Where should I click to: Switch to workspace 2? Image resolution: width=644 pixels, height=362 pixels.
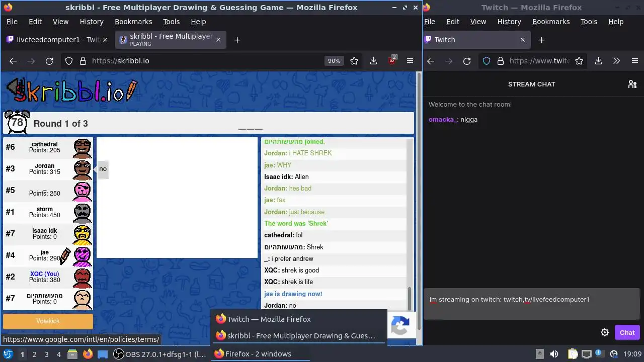(34, 354)
